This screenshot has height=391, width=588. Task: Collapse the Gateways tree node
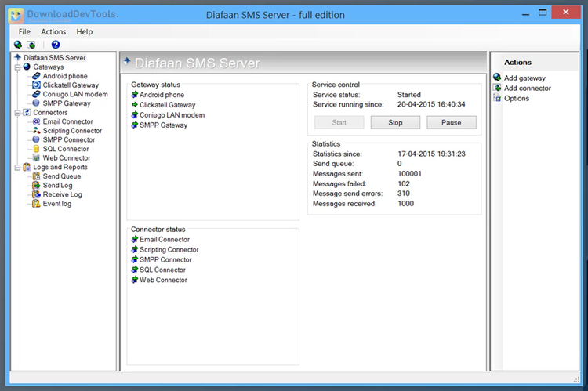coord(17,67)
